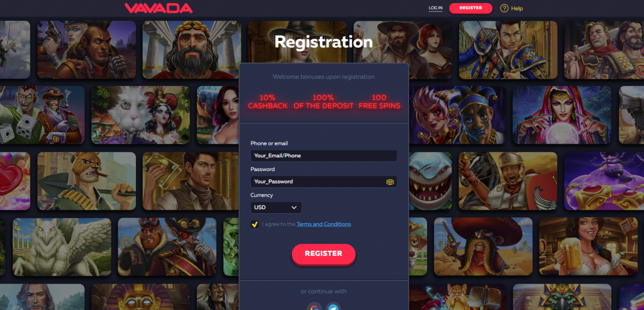Open the purple genie game thumbnail
This screenshot has height=310, width=644.
coord(604,181)
